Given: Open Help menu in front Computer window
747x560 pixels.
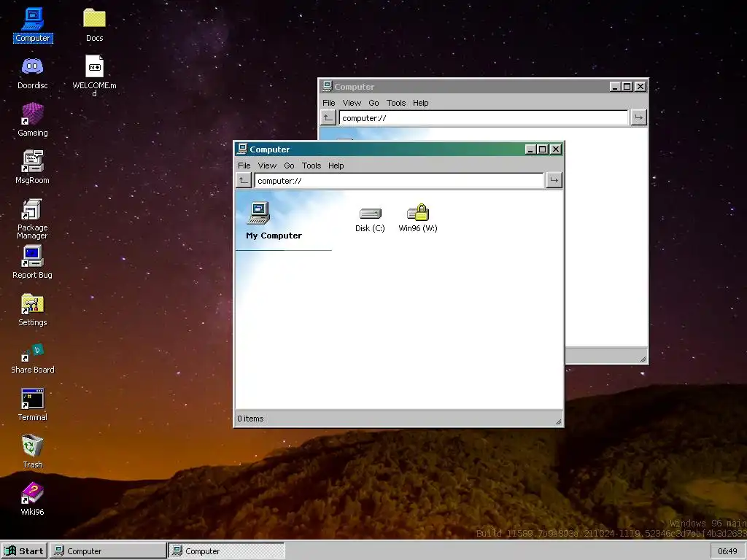Looking at the screenshot, I should point(336,166).
